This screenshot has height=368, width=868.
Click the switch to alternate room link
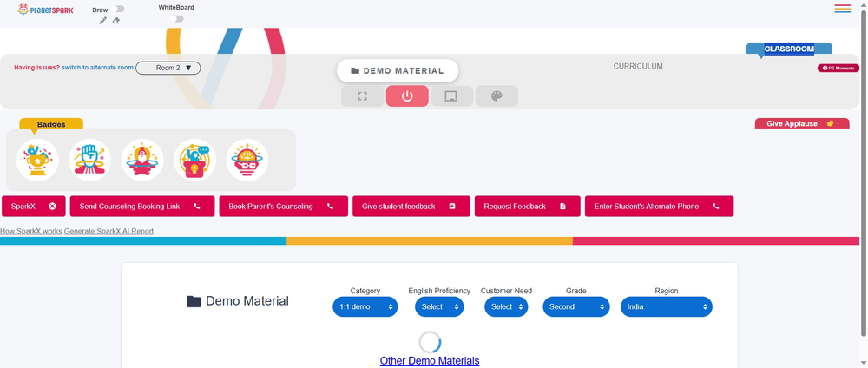97,68
